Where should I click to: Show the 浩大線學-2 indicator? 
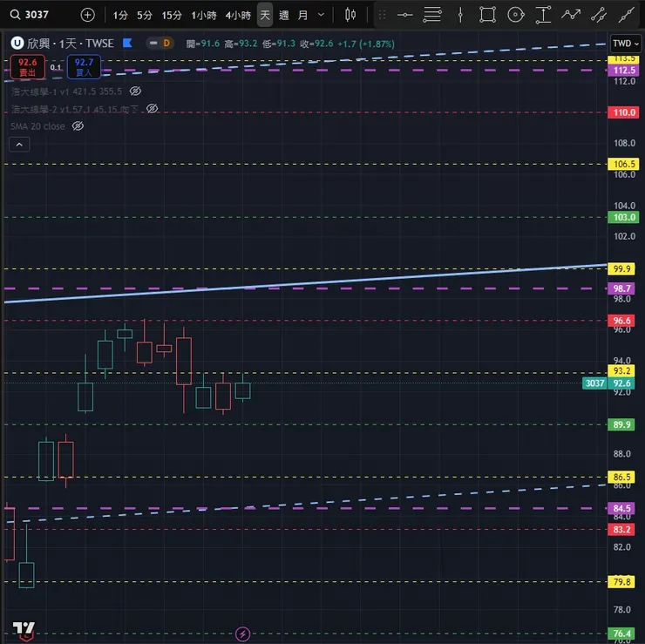(152, 109)
